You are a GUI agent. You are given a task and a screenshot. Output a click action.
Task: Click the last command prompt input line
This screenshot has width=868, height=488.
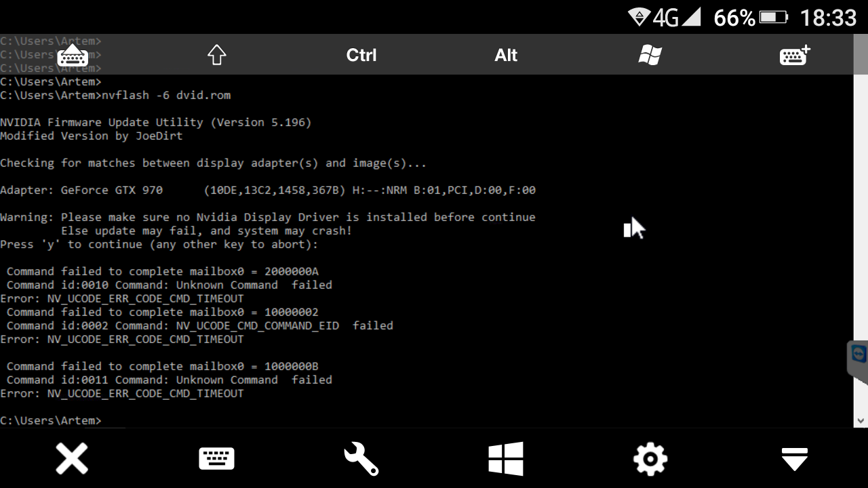coord(51,421)
